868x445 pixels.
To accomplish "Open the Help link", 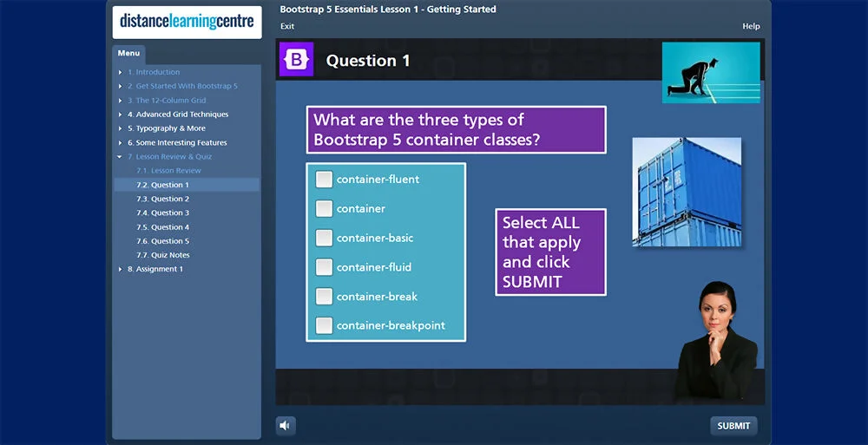I will click(751, 27).
